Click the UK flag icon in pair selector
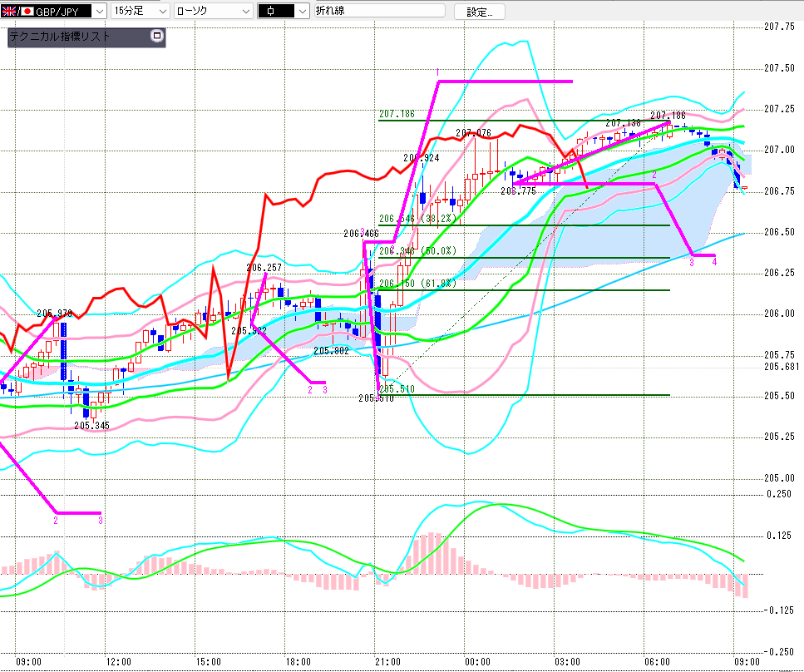The height and width of the screenshot is (672, 804). tap(9, 11)
